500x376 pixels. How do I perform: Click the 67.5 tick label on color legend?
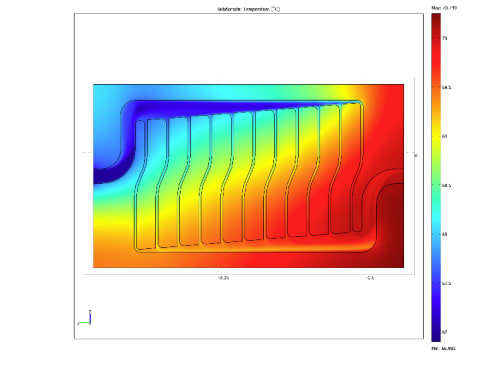coord(446,283)
